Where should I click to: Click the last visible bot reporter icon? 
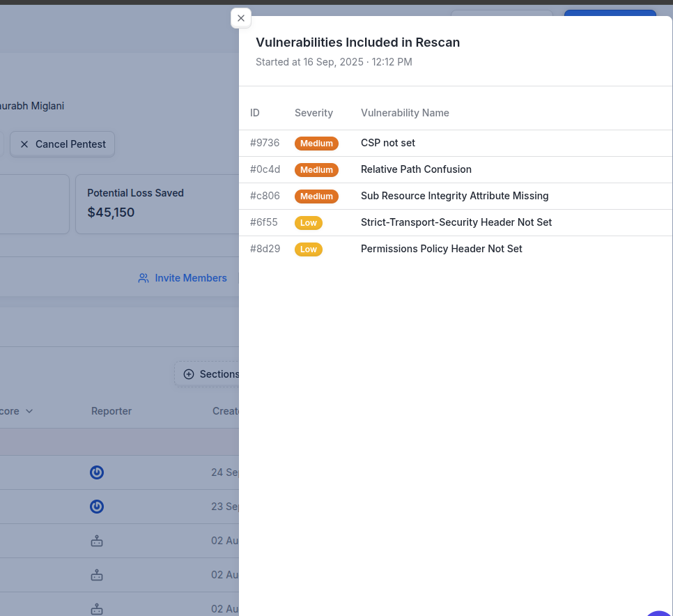pyautogui.click(x=97, y=609)
